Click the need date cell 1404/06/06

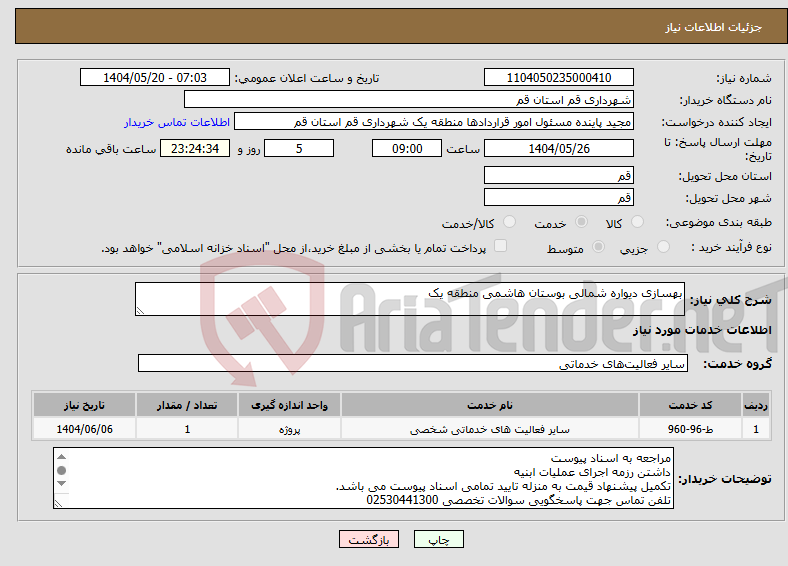click(x=84, y=429)
